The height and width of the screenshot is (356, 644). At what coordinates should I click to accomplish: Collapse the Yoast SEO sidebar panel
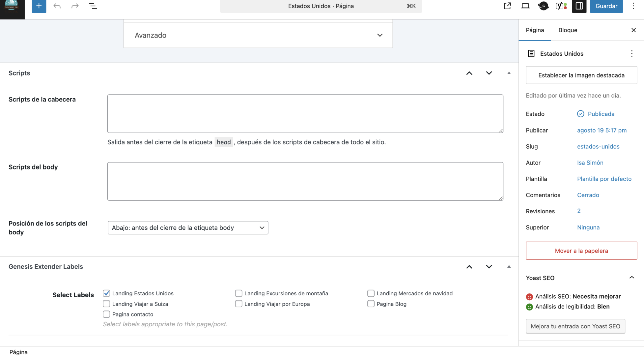(631, 278)
